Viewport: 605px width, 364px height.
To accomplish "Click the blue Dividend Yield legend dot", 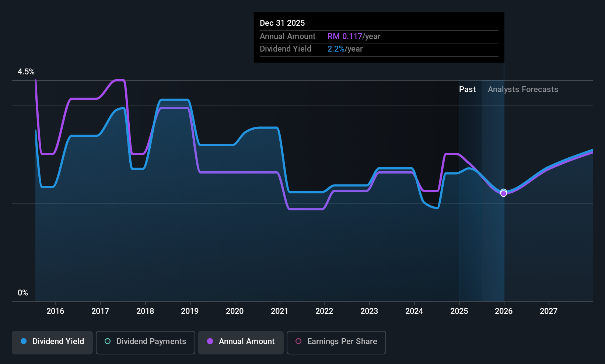I will [24, 341].
